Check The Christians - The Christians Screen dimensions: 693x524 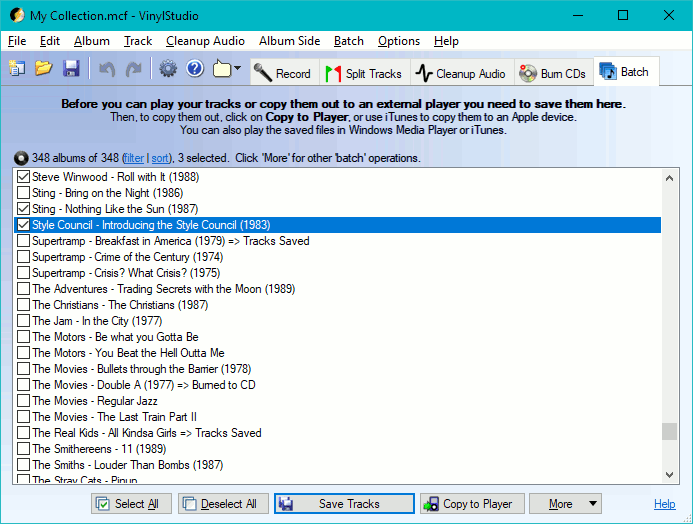(23, 304)
